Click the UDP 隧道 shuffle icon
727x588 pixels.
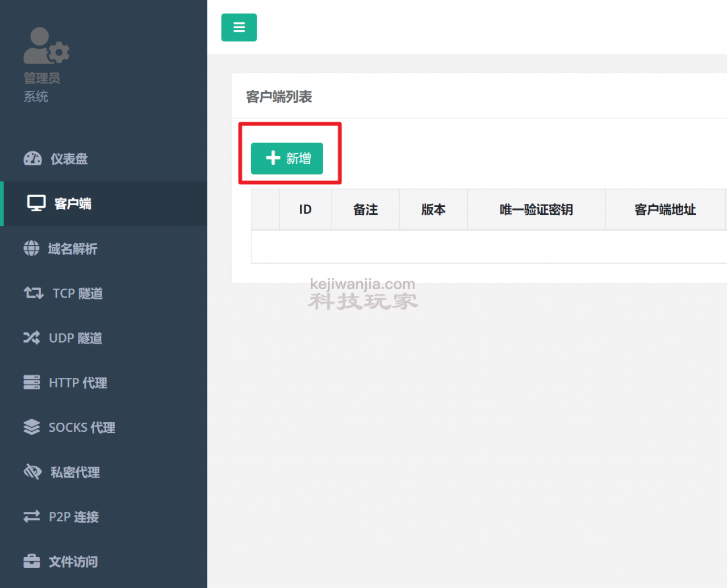pyautogui.click(x=31, y=337)
